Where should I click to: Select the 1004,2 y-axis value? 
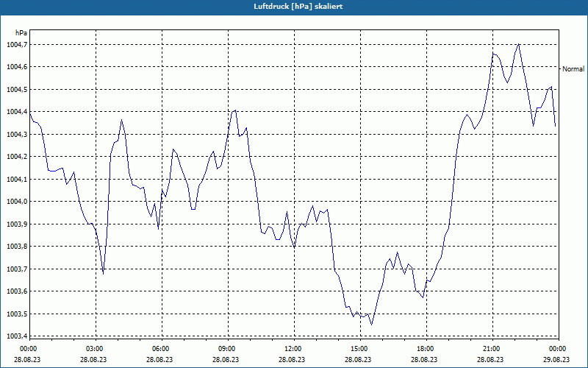pos(17,157)
